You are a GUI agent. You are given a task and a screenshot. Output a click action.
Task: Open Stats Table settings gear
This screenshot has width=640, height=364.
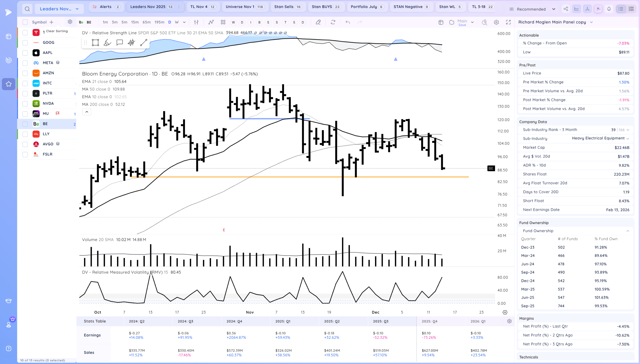pos(509,321)
